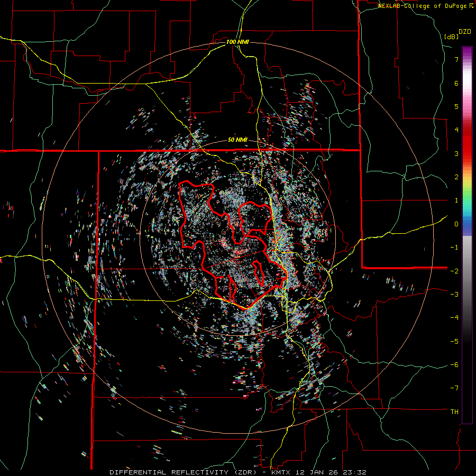
Task: Select the "4" value on the scale
Action: [x=456, y=130]
